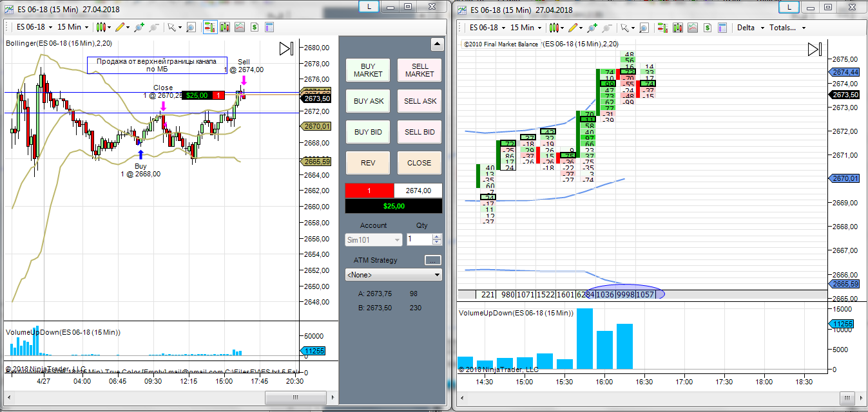Open ATM Strategy <None> dropdown
Screen dimensions: 868x412
tap(394, 274)
